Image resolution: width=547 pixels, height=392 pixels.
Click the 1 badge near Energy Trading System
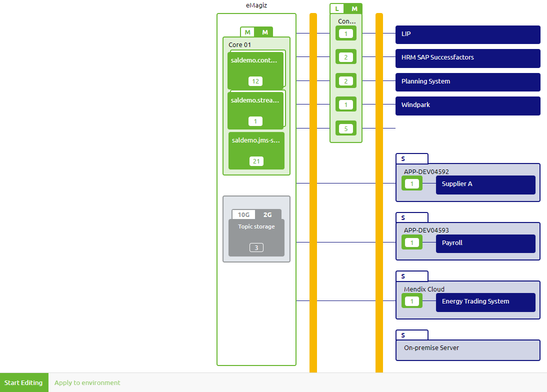[x=412, y=301]
